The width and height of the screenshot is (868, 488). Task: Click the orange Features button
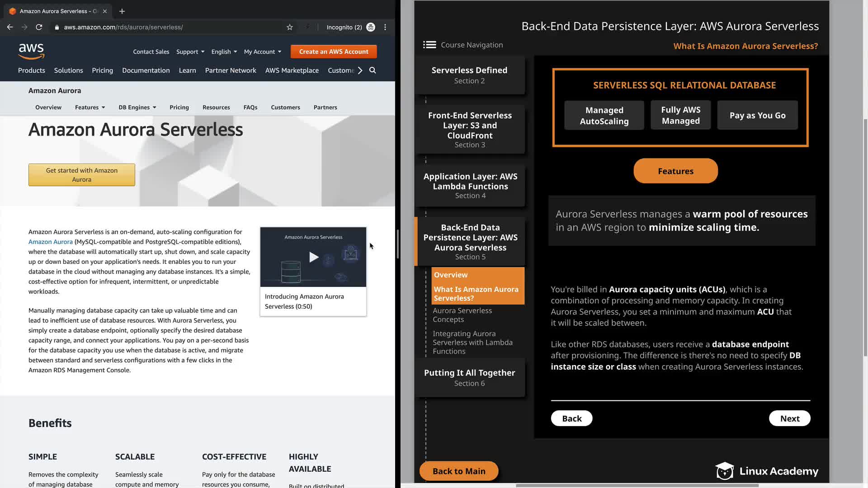[x=675, y=171]
